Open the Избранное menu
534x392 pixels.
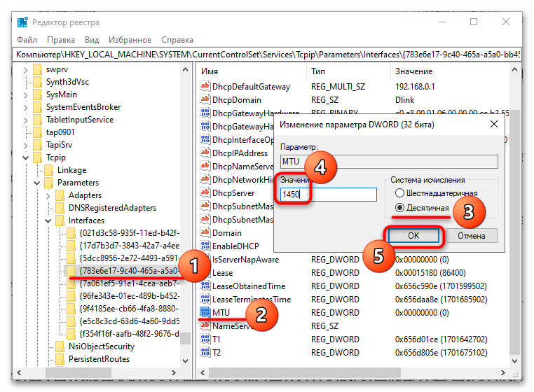130,40
